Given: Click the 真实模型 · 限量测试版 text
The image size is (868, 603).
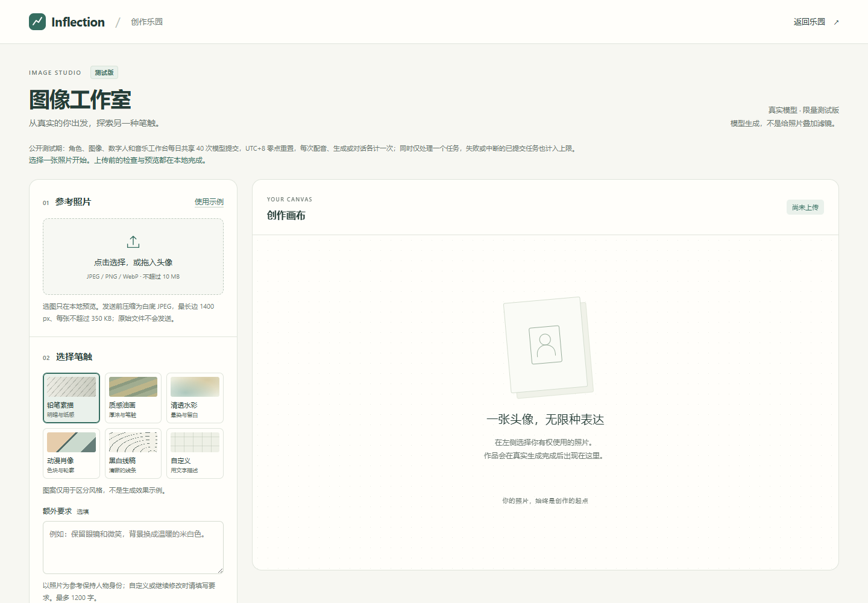Looking at the screenshot, I should click(x=804, y=110).
